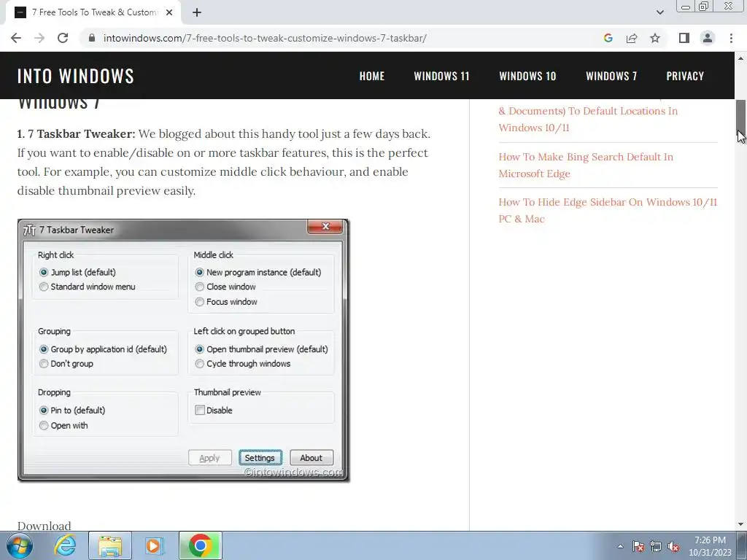Open Windows Media Player from the taskbar

[x=154, y=545]
